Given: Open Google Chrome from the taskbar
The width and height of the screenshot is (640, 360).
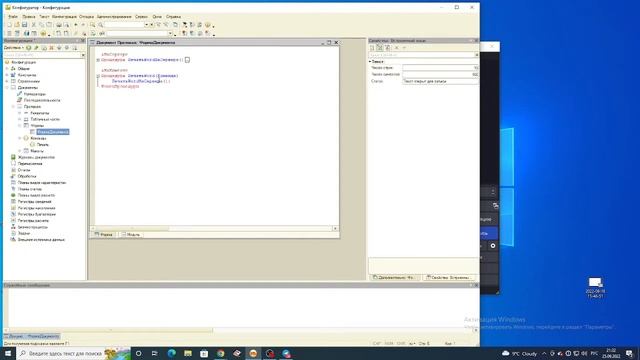Looking at the screenshot, I should point(220,353).
